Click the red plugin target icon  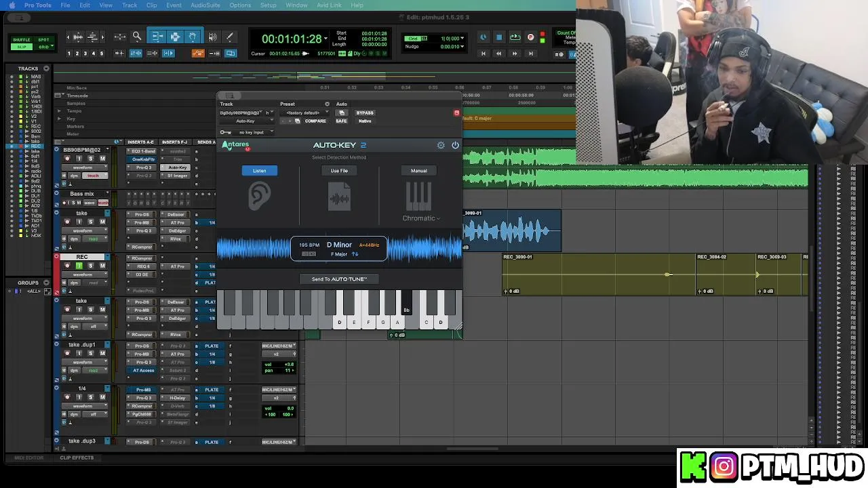pos(456,113)
